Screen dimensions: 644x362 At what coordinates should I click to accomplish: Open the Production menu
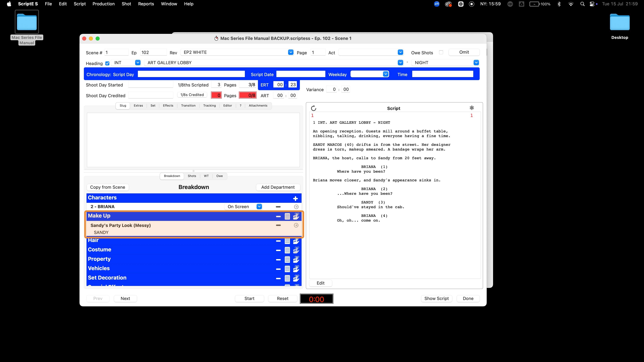point(103,4)
